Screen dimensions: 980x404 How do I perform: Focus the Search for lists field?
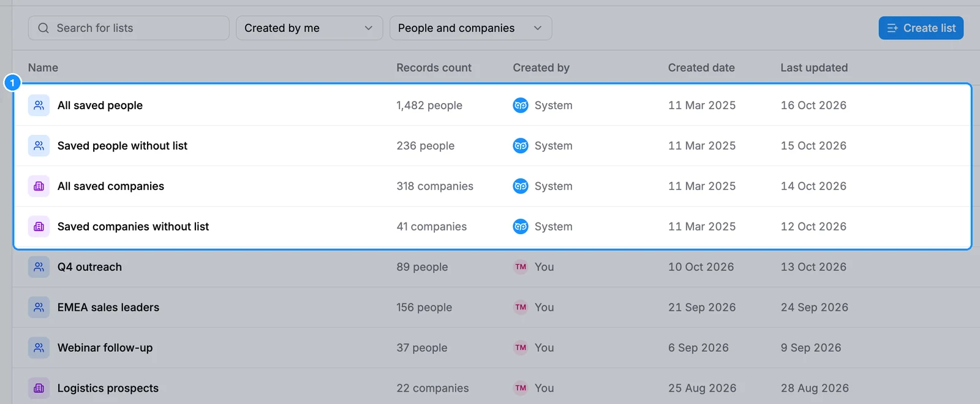coord(129,28)
